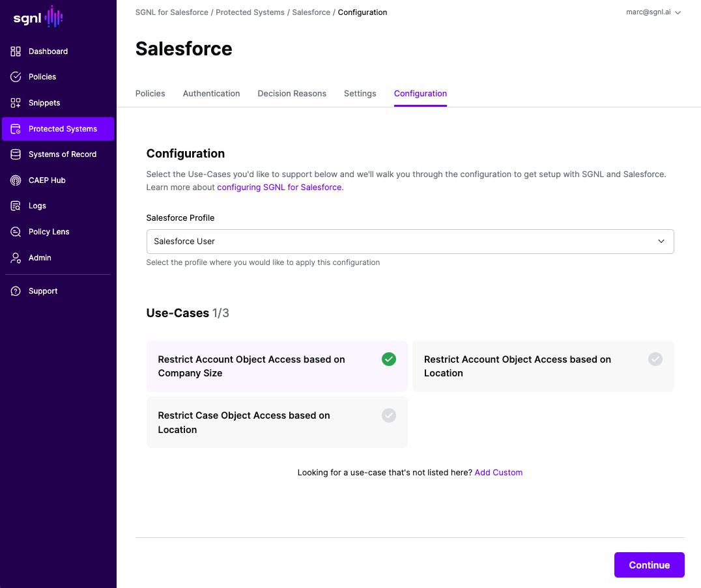
Task: Click the Use-Cases 1/3 heading
Action: [x=188, y=313]
